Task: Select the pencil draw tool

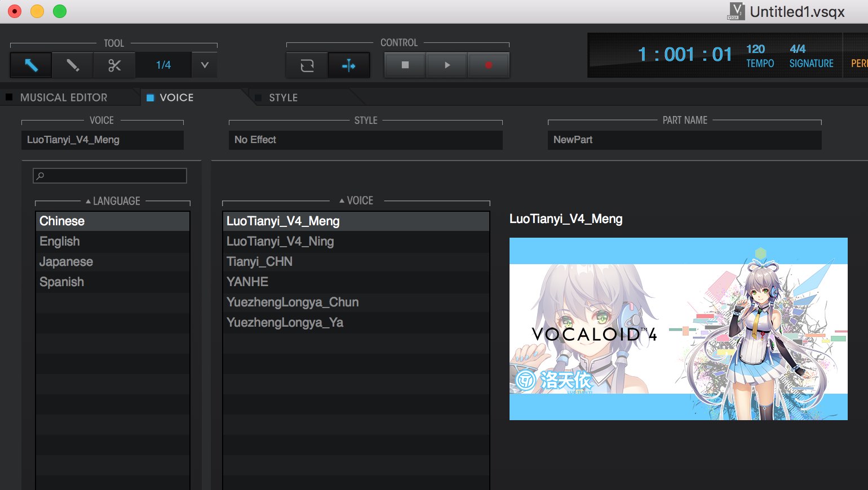Action: pos(73,65)
